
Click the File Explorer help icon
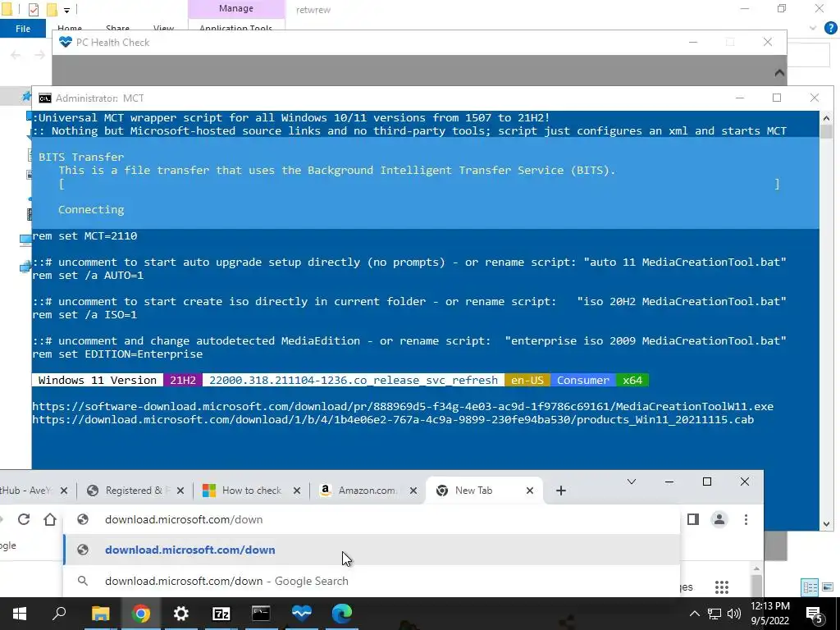point(830,29)
